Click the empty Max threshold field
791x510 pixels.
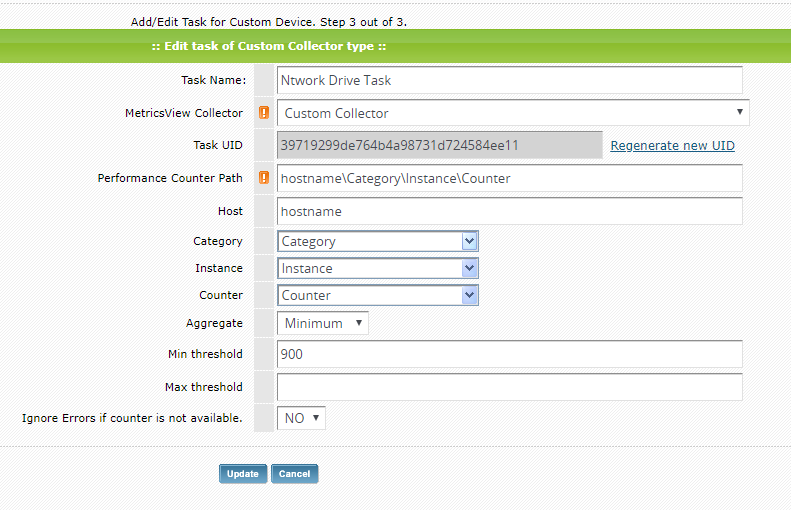(x=510, y=387)
